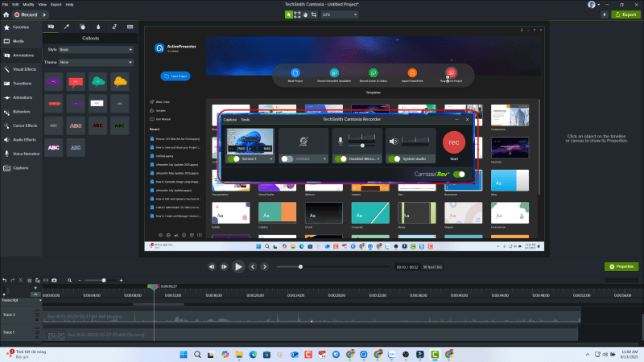Click the timeline zoom slider
The image size is (644, 362).
pyautogui.click(x=103, y=280)
